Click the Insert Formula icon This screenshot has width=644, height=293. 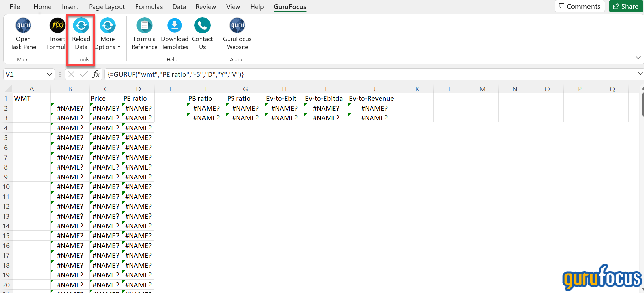pyautogui.click(x=57, y=26)
